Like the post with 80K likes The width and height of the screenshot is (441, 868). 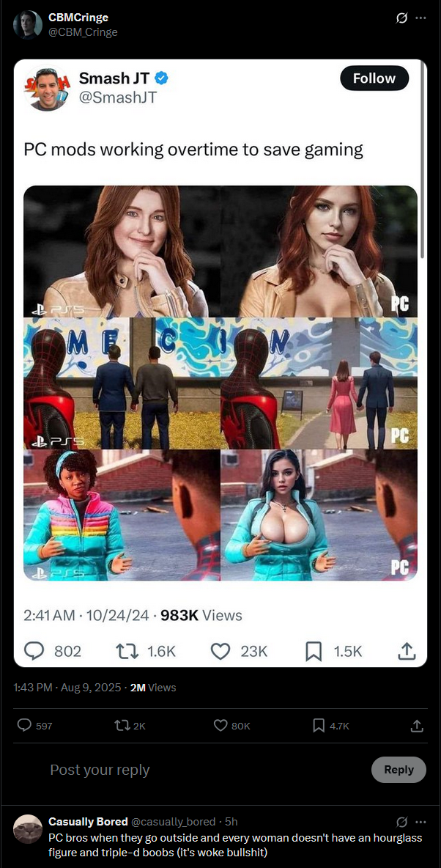[220, 725]
